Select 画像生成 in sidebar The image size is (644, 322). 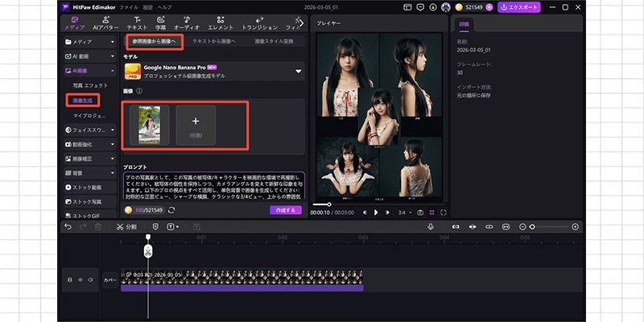tap(83, 100)
